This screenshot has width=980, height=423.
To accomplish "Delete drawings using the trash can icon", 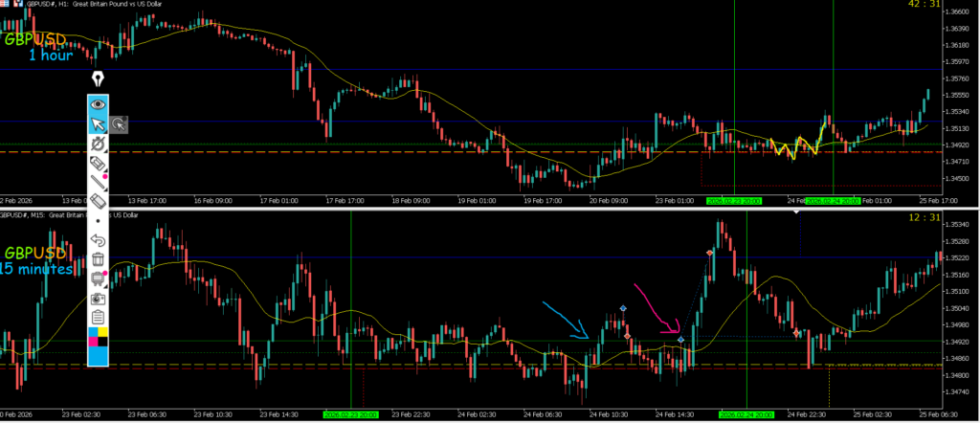I will pos(97,258).
